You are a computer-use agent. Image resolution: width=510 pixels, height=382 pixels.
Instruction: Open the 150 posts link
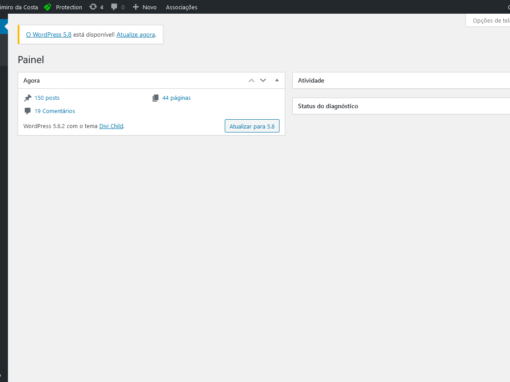pos(47,98)
